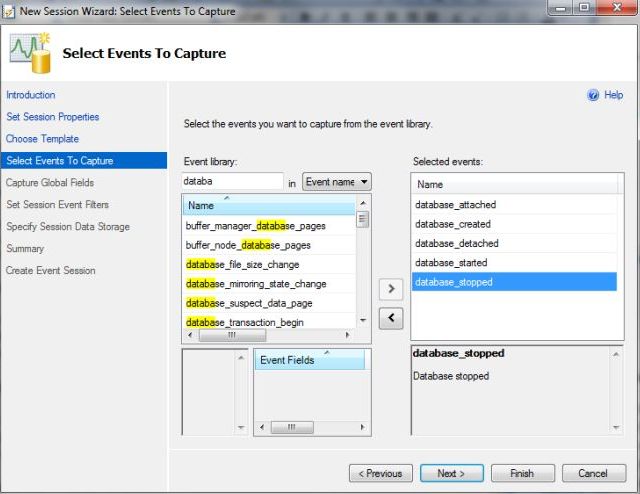
Task: Click Event Fields scroll right arrow
Action: pyautogui.click(x=362, y=427)
